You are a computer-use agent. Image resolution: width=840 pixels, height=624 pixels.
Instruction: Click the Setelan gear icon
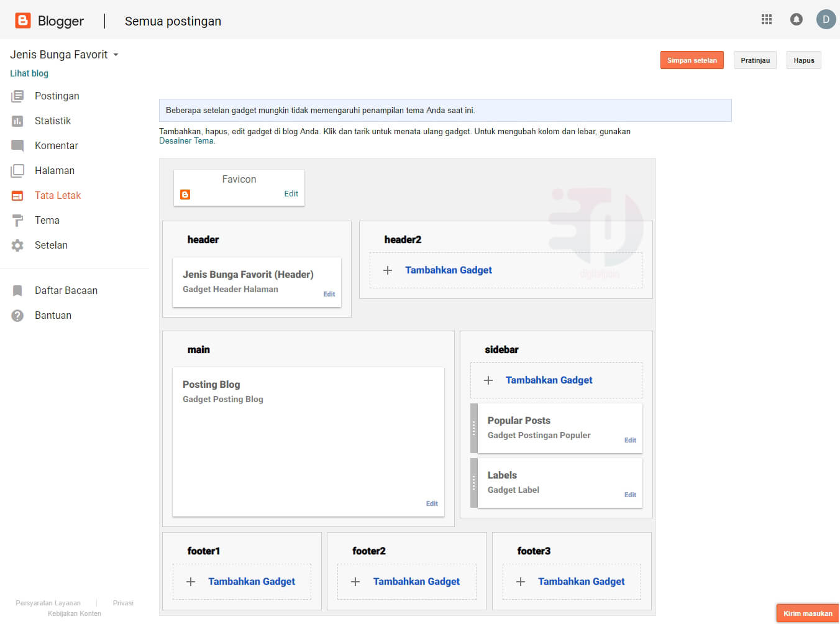tap(17, 245)
